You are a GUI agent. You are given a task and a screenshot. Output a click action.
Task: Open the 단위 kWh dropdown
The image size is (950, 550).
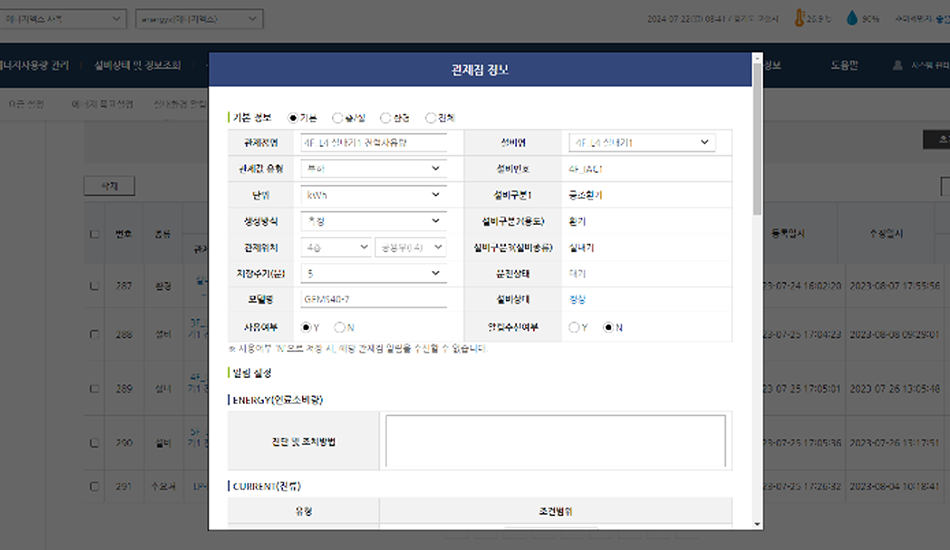372,195
